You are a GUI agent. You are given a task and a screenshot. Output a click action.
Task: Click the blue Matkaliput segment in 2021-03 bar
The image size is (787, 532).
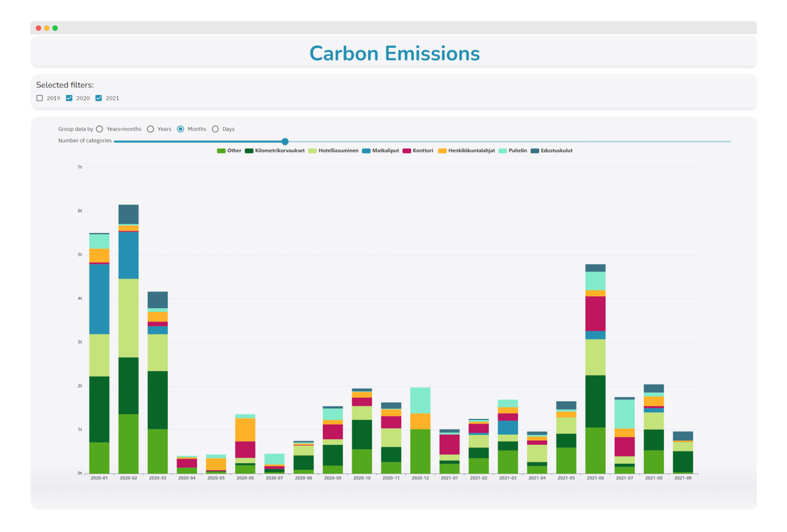[508, 428]
